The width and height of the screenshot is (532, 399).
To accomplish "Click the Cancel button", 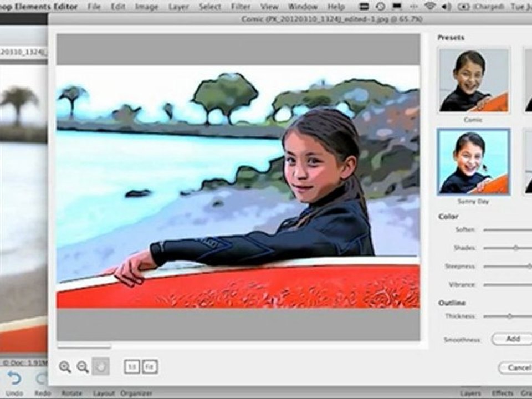I will click(515, 368).
